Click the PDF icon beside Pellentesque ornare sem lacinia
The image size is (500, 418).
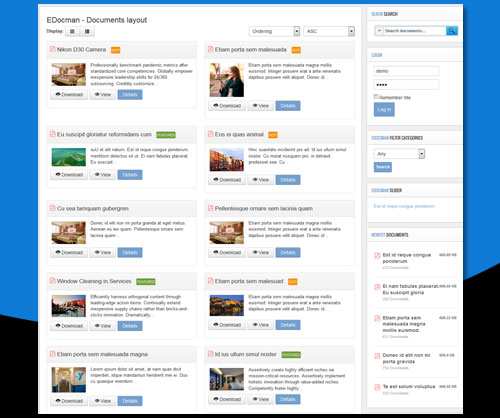210,208
